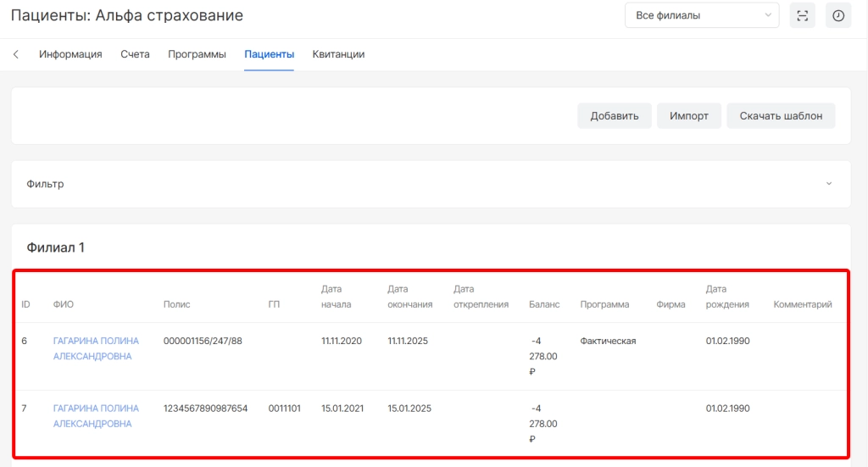Open patient name link in row ID 7
Viewport: 868px width, 467px height.
(x=96, y=416)
